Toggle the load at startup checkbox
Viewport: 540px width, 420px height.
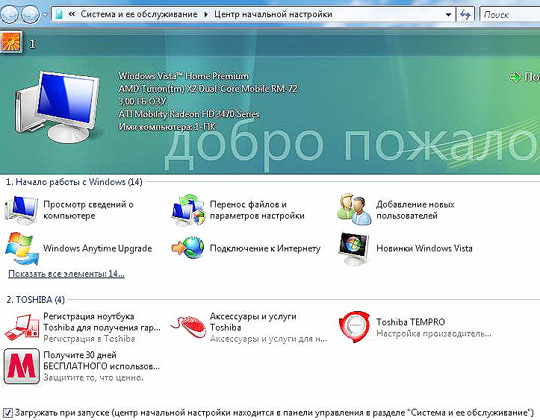click(8, 412)
